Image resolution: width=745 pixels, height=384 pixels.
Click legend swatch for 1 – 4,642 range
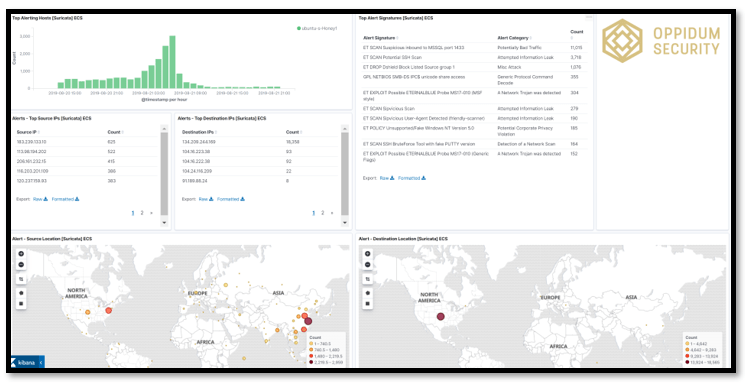(688, 343)
